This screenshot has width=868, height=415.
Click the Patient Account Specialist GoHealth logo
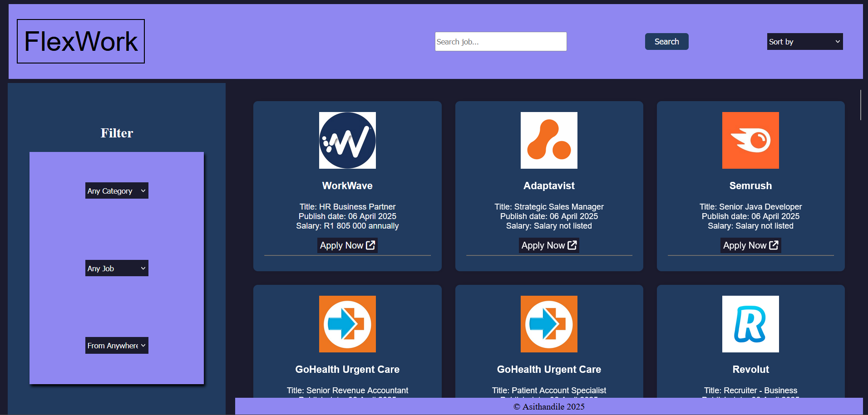pyautogui.click(x=549, y=324)
